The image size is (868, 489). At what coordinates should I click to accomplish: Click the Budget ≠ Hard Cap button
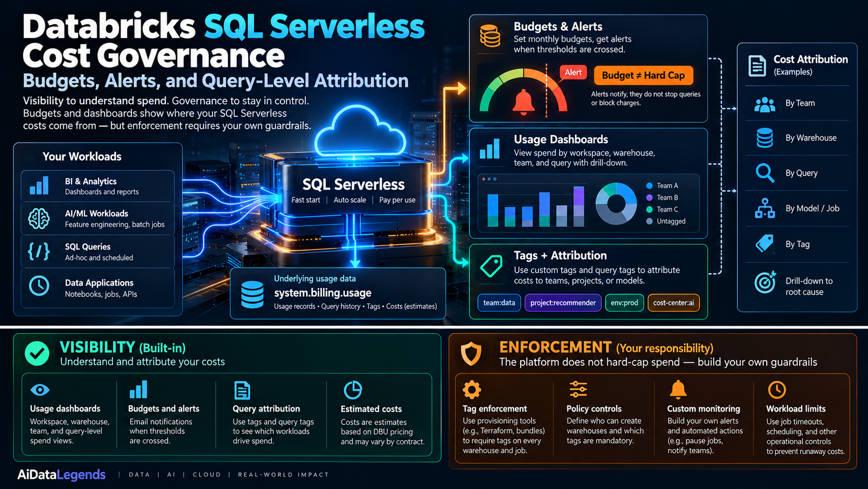click(x=643, y=75)
